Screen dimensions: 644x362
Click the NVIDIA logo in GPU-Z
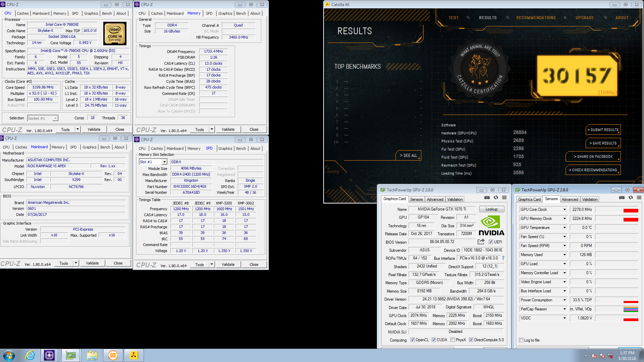pos(491,226)
